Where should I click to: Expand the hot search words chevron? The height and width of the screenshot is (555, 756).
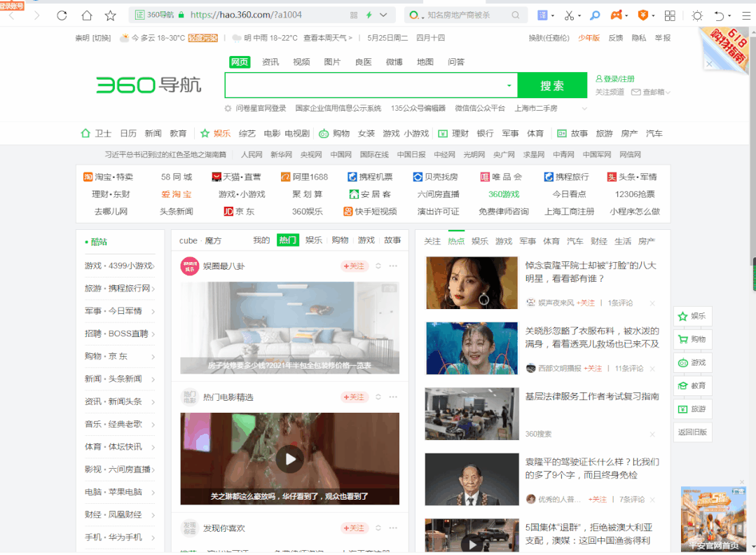pos(584,109)
